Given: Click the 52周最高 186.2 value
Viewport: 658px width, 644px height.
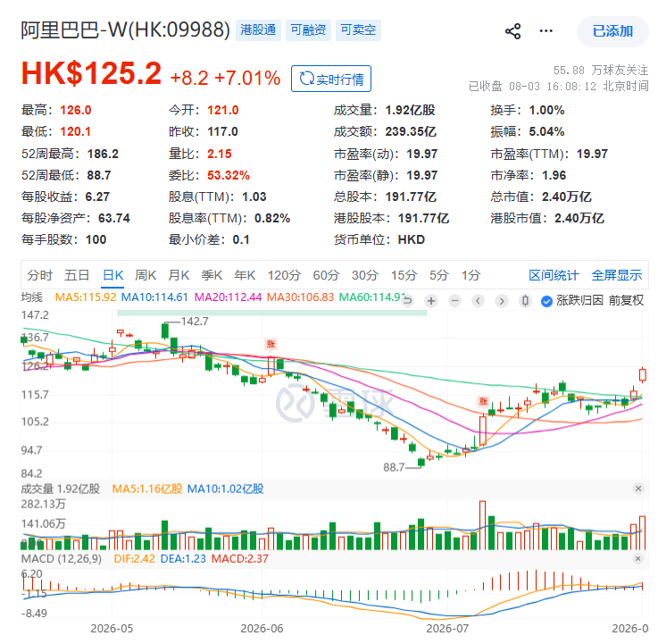Looking at the screenshot, I should [103, 154].
